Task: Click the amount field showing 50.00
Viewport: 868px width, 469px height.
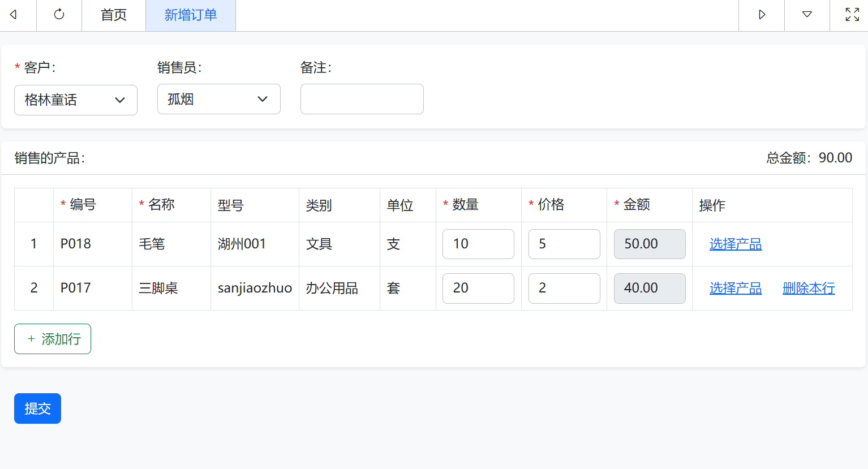Action: click(650, 244)
